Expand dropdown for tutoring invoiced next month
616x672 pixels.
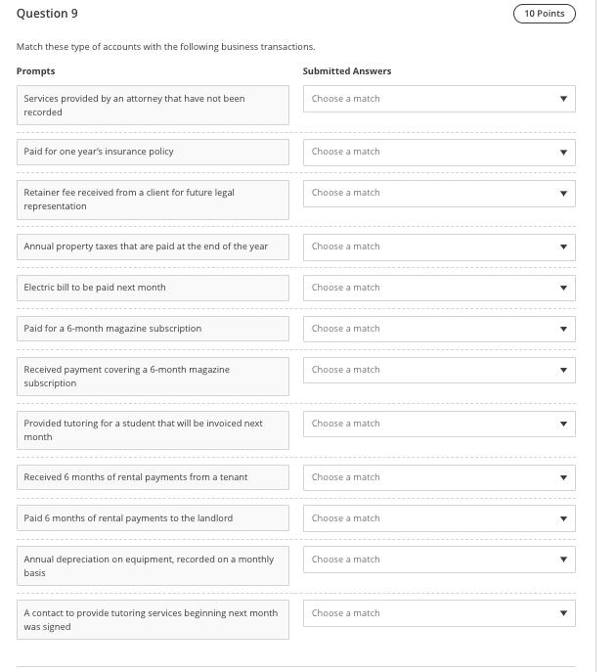click(438, 424)
